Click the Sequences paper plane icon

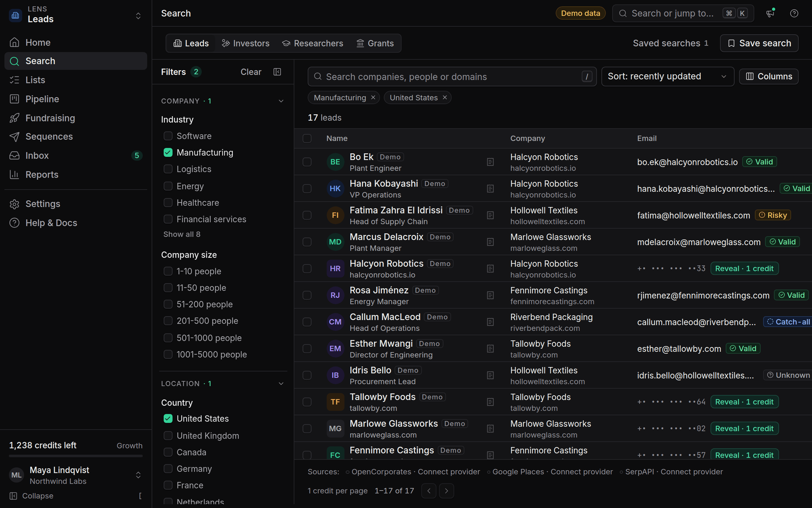click(x=14, y=137)
